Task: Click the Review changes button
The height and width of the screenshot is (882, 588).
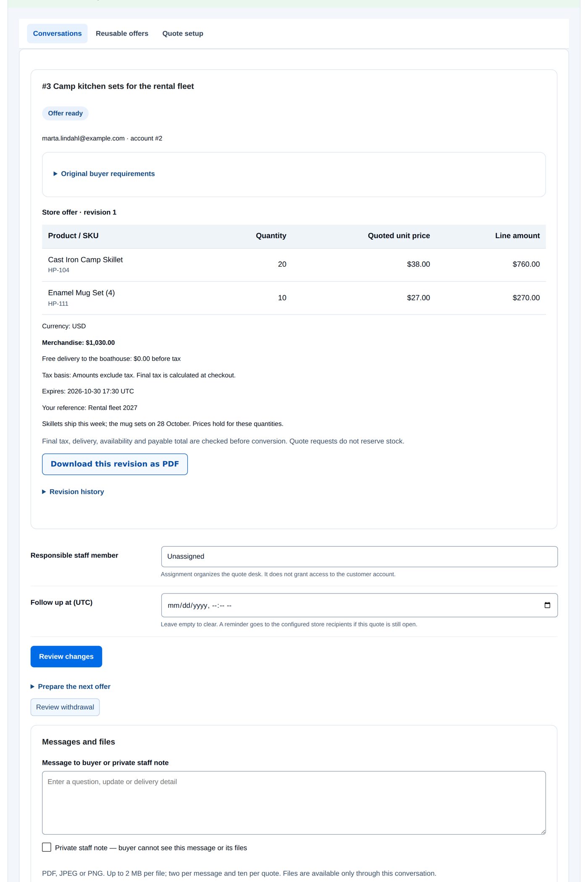Action: (x=66, y=656)
